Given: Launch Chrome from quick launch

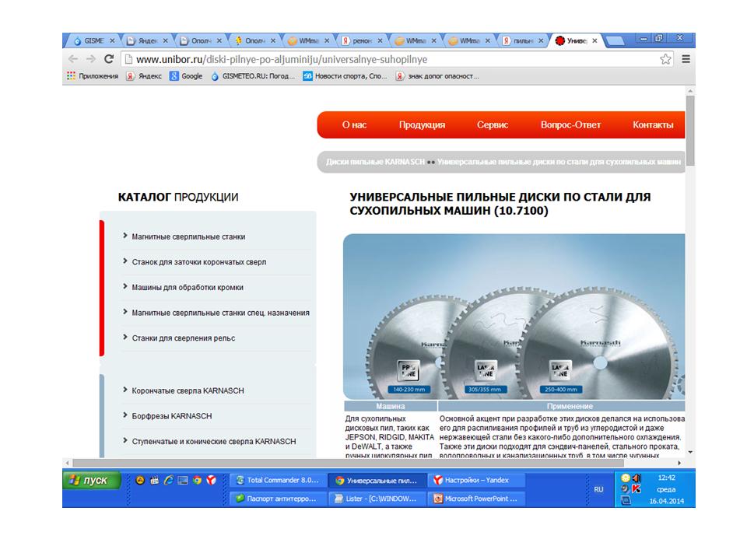Looking at the screenshot, I should point(197,480).
